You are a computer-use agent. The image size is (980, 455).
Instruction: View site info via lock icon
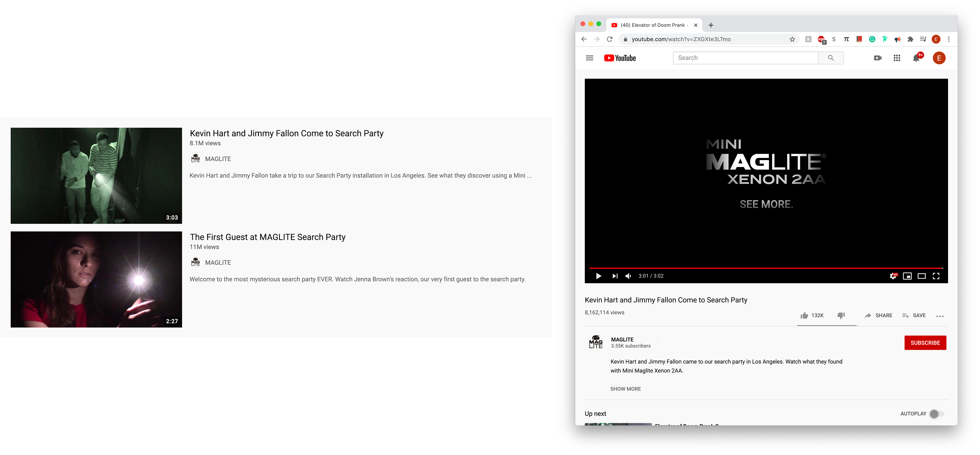tap(625, 39)
